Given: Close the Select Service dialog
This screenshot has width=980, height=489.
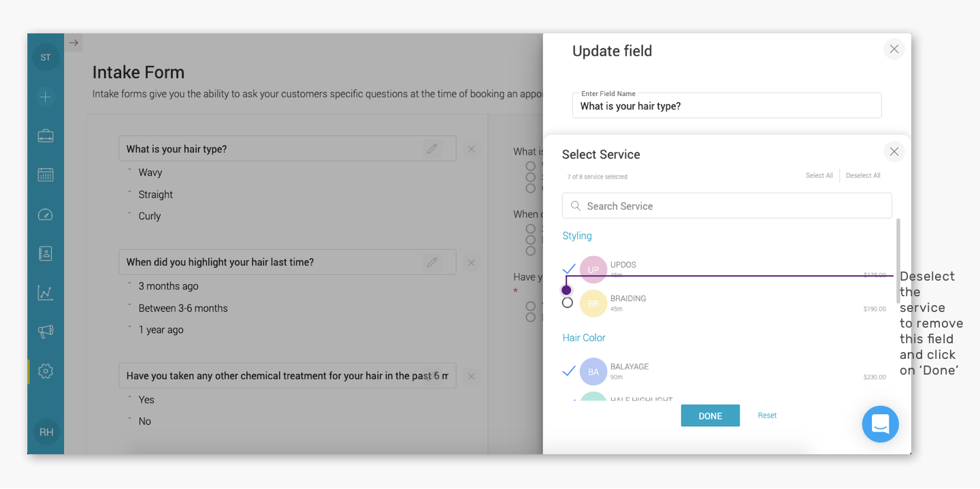Looking at the screenshot, I should (894, 152).
